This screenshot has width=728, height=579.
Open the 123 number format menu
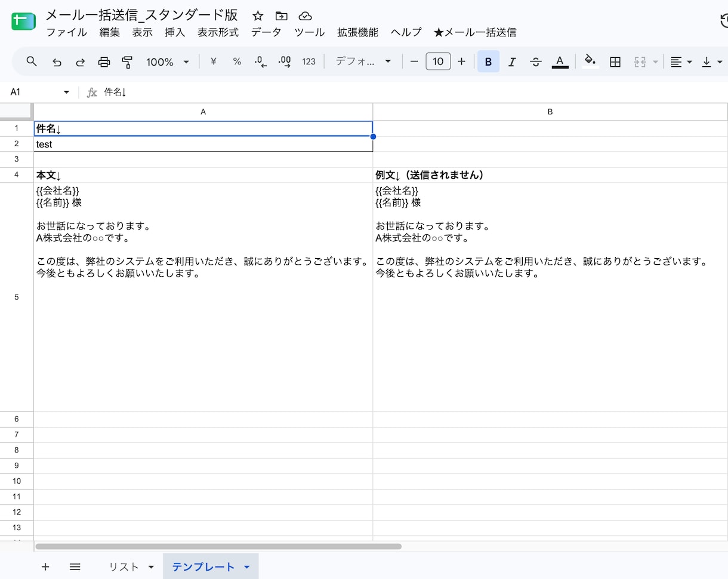[x=309, y=61]
